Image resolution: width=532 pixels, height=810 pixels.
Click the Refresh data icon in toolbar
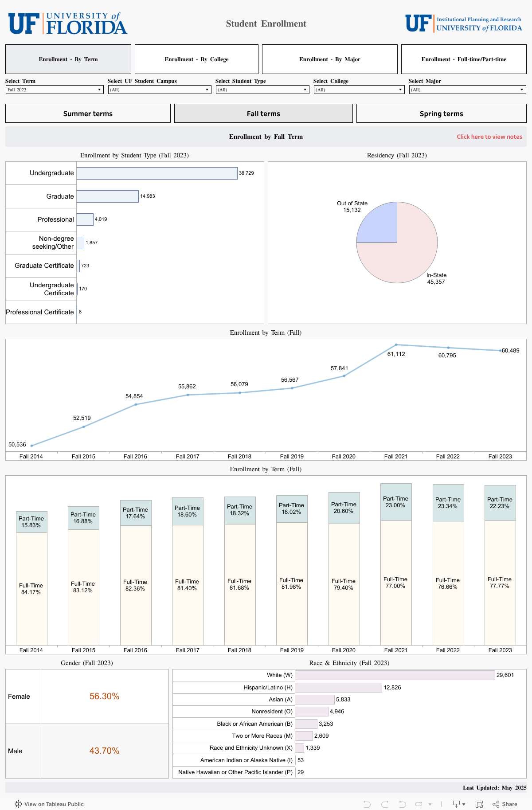[x=419, y=804]
